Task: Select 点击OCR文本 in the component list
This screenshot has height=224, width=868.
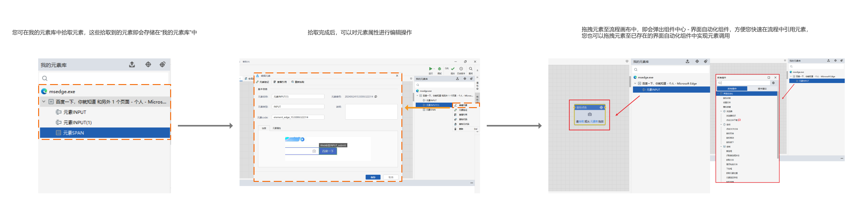Action: tap(732, 129)
